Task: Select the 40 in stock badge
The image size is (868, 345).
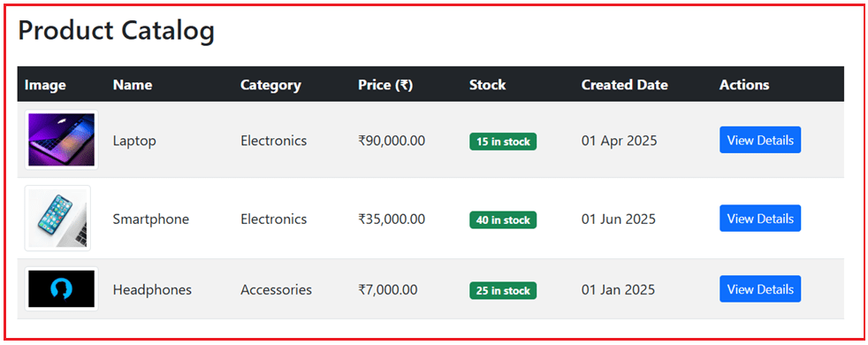Action: click(x=503, y=220)
